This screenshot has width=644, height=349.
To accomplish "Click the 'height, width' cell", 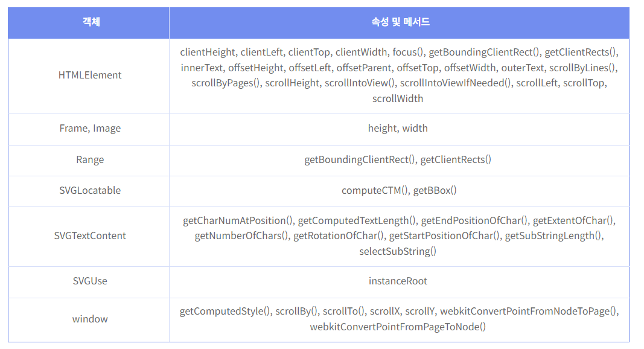I will [399, 129].
